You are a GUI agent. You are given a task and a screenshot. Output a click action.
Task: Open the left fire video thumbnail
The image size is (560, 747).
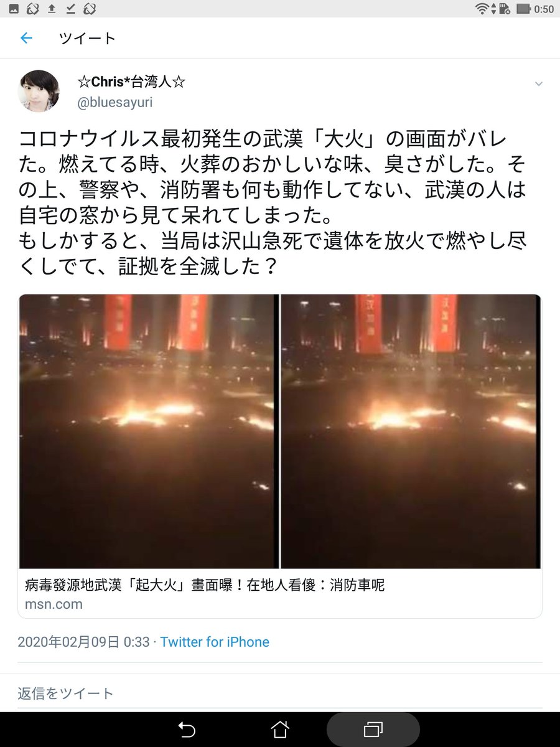[x=149, y=431]
